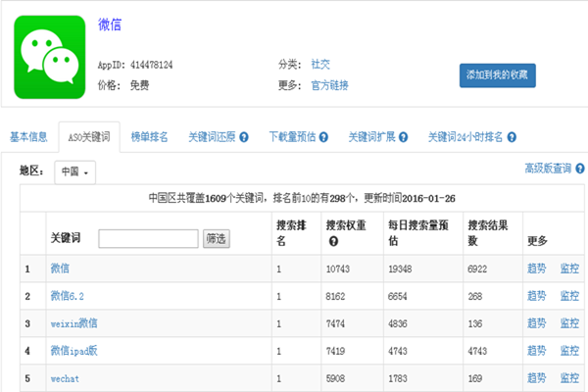Select the ASO关键词 tab

point(89,137)
